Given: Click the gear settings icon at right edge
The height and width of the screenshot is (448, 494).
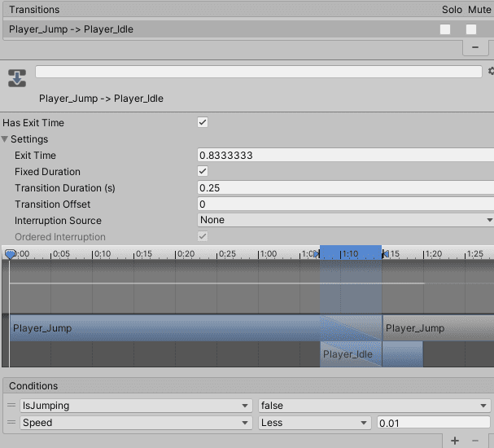Looking at the screenshot, I should click(490, 72).
